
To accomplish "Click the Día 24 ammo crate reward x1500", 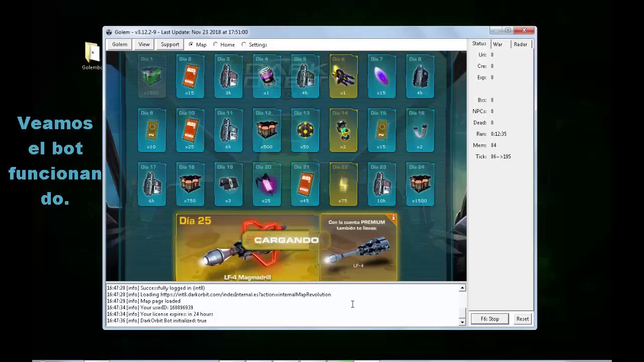I will tap(420, 184).
